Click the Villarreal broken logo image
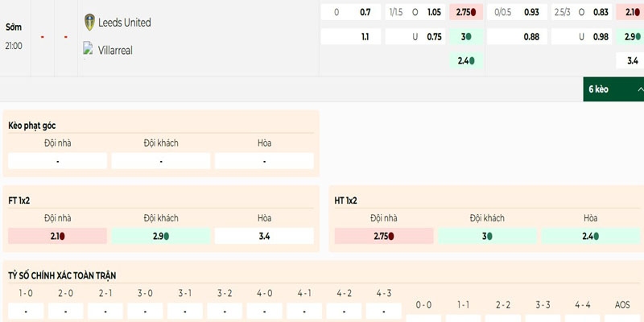 point(89,49)
